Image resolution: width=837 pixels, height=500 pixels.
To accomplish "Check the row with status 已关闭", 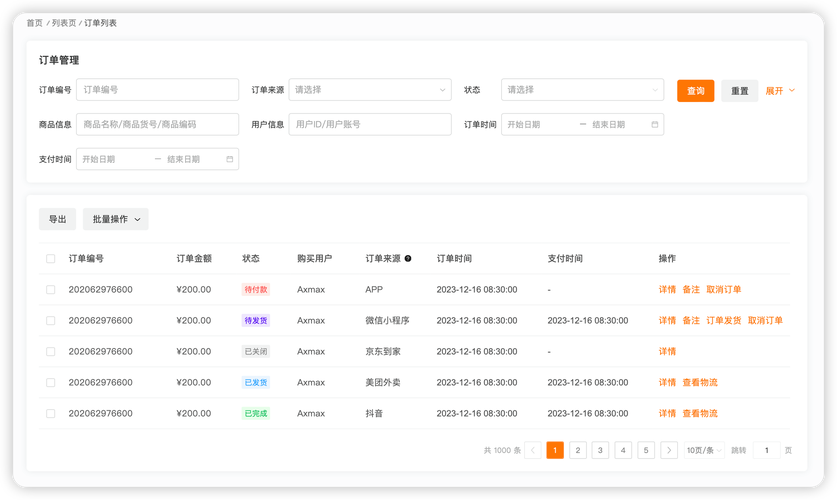I will [51, 352].
